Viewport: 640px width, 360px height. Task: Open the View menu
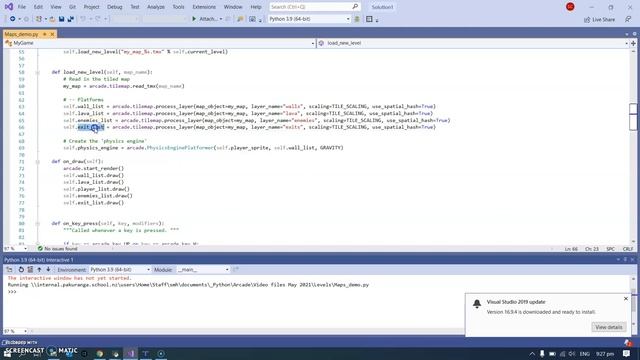[56, 7]
